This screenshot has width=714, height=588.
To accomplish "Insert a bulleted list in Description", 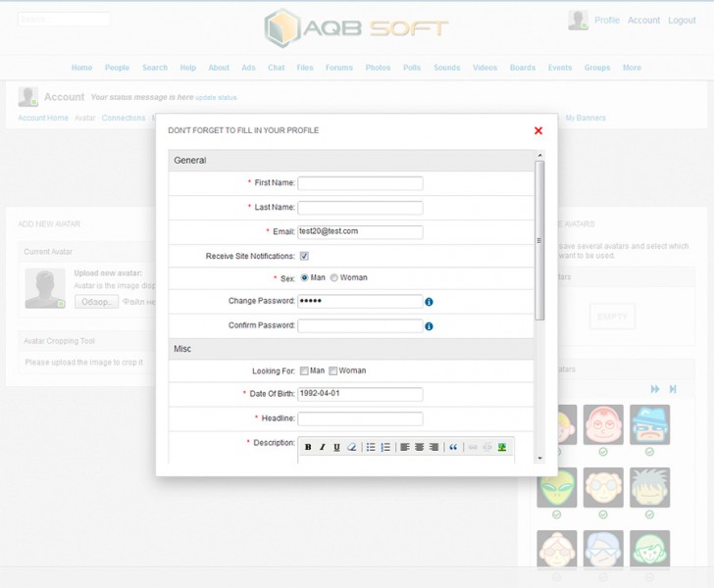I will tap(371, 448).
